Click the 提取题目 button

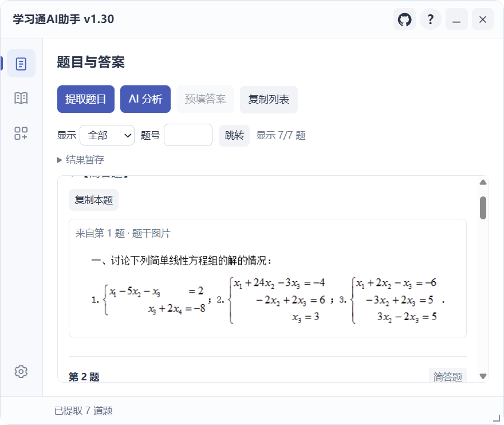[86, 99]
